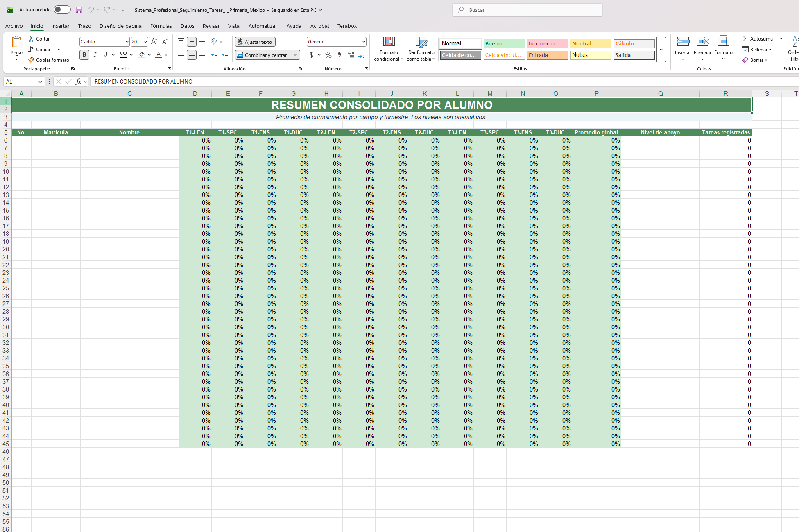The height and width of the screenshot is (532, 799).
Task: Toggle Italic formatting
Action: point(95,54)
